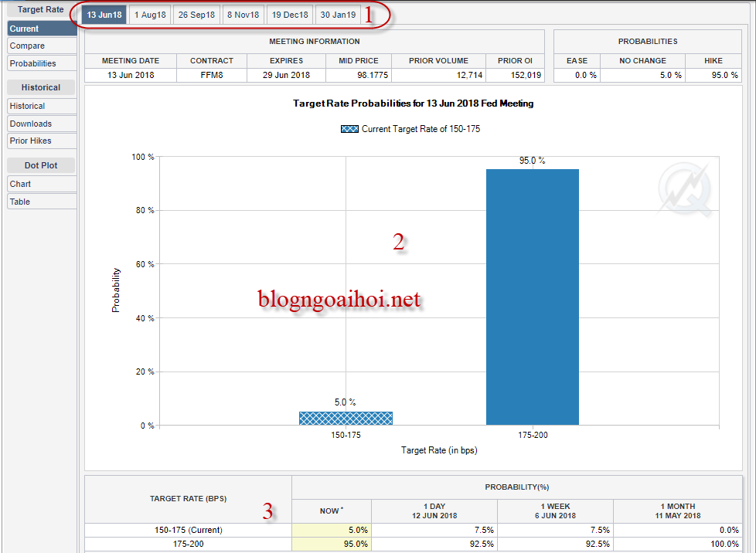
Task: Select the 13 Jun18 meeting tab
Action: (104, 15)
